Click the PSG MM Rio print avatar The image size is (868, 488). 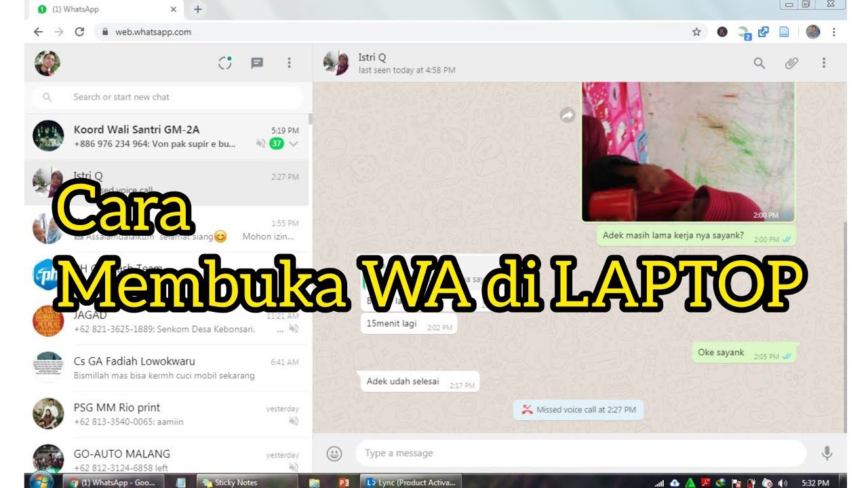point(48,413)
